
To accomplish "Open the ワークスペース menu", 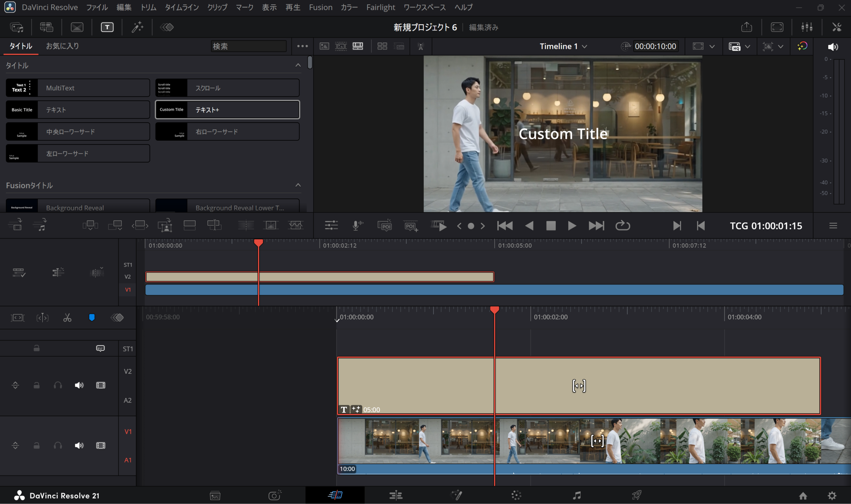I will tap(425, 7).
